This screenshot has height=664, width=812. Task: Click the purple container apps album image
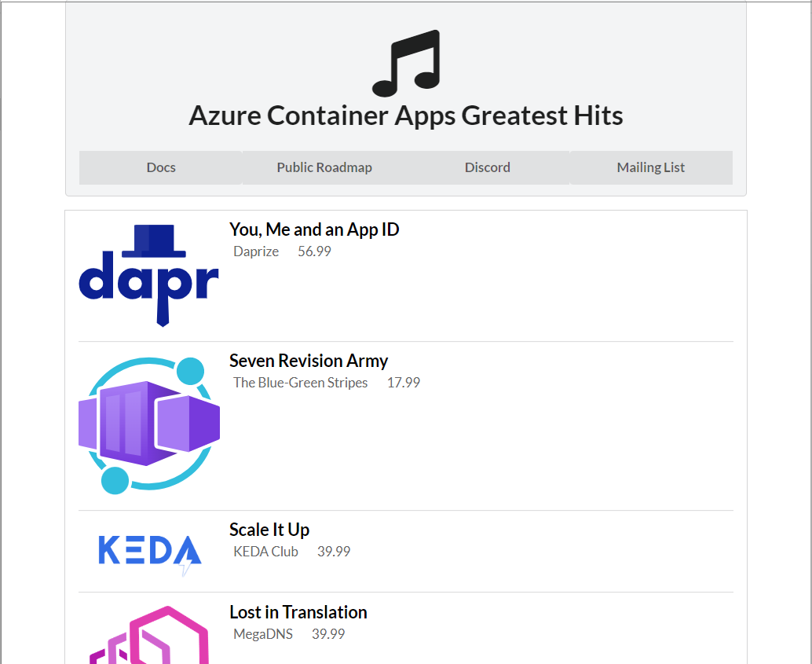(149, 426)
